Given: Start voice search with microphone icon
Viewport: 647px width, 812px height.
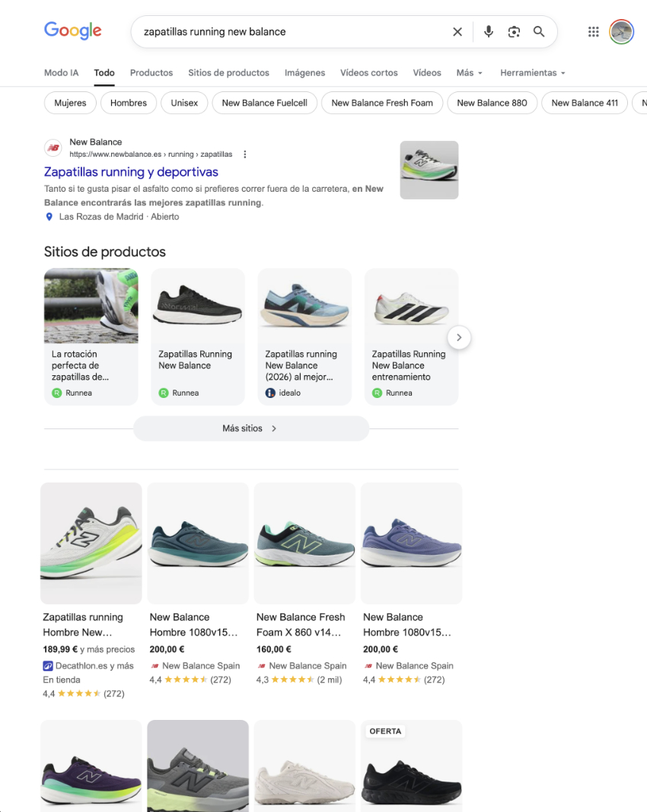Looking at the screenshot, I should [489, 32].
